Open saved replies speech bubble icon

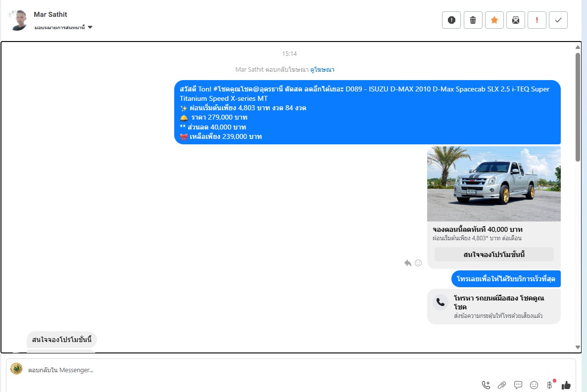click(518, 385)
